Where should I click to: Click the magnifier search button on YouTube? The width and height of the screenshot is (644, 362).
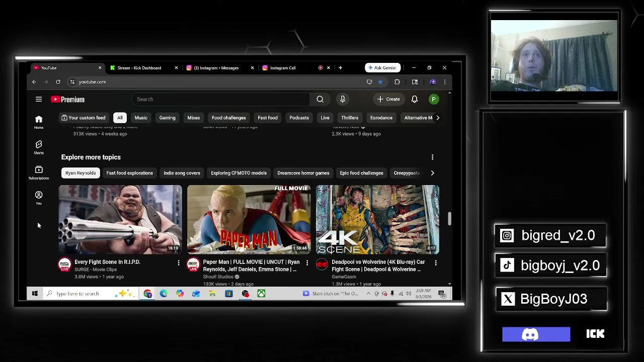pyautogui.click(x=320, y=99)
